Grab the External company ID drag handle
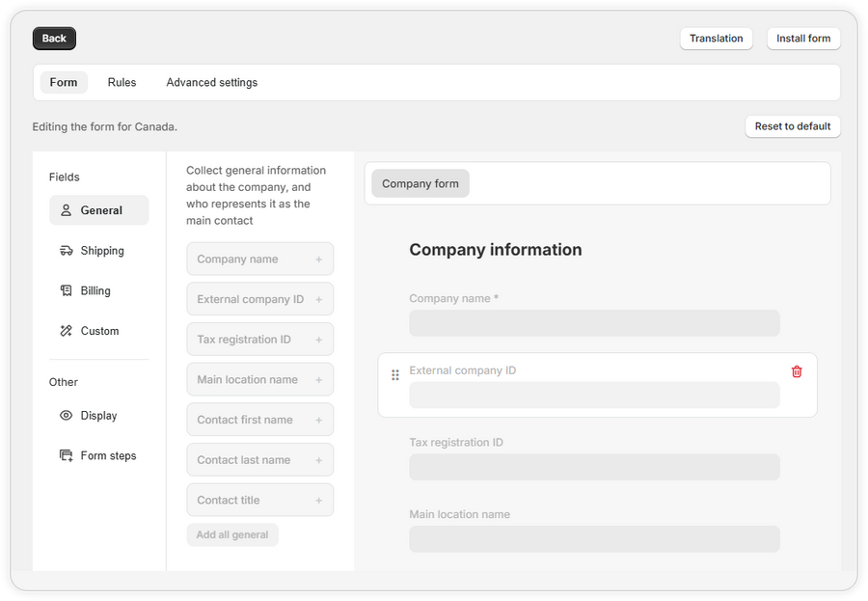The width and height of the screenshot is (868, 601). [395, 375]
